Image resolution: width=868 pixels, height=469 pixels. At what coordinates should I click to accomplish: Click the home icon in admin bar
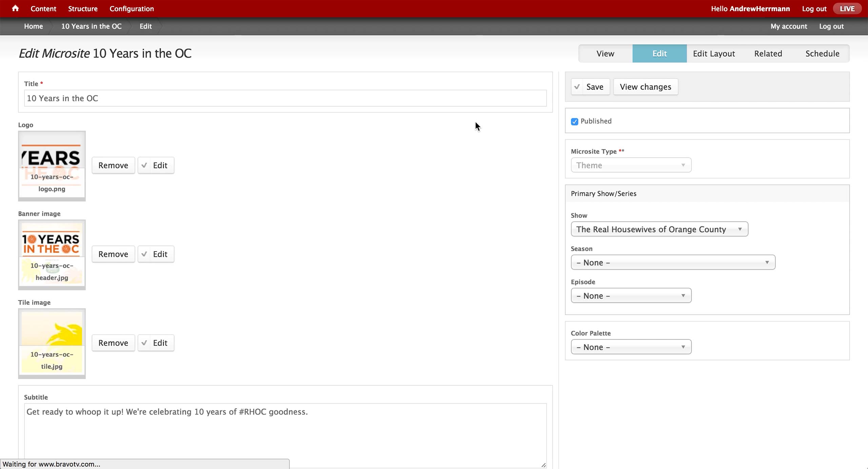pyautogui.click(x=15, y=8)
